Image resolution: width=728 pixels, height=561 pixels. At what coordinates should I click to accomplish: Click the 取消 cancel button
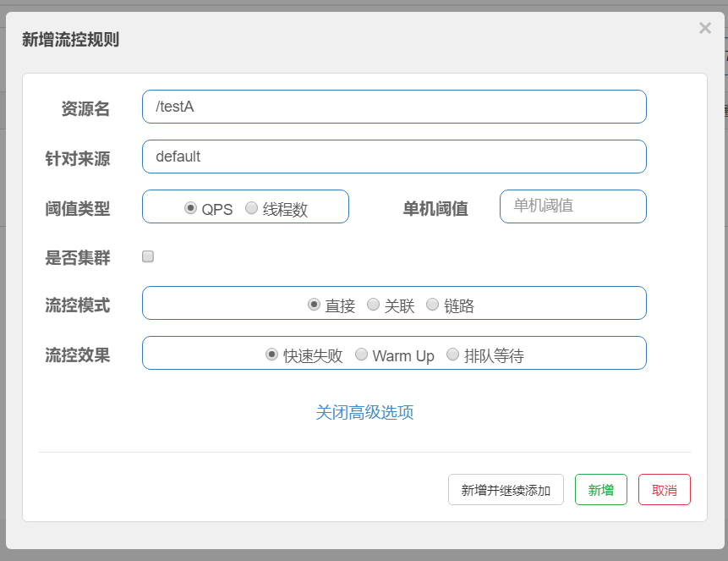[664, 489]
